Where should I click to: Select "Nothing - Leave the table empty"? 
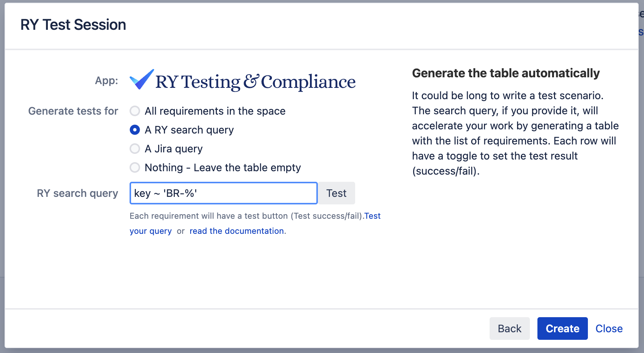[134, 167]
